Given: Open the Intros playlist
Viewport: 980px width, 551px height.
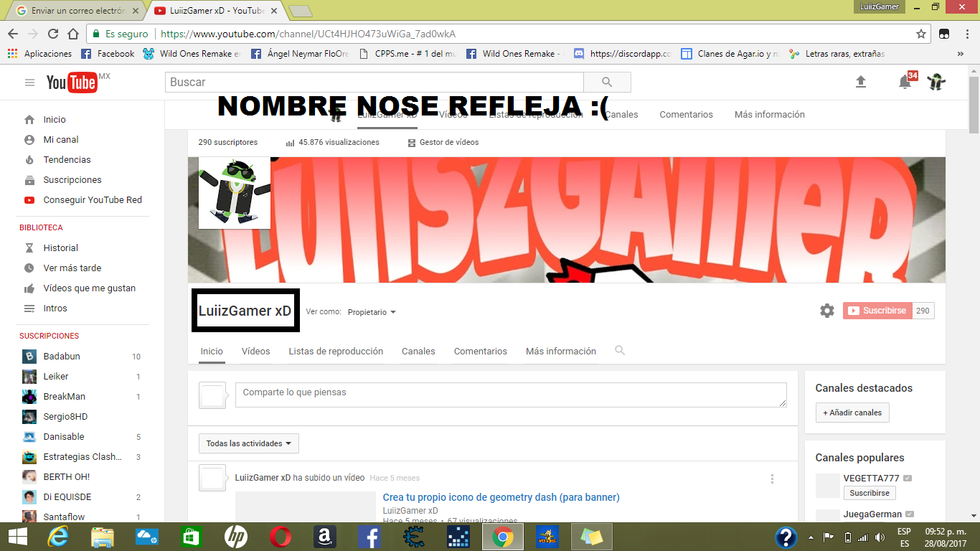Looking at the screenshot, I should coord(55,309).
